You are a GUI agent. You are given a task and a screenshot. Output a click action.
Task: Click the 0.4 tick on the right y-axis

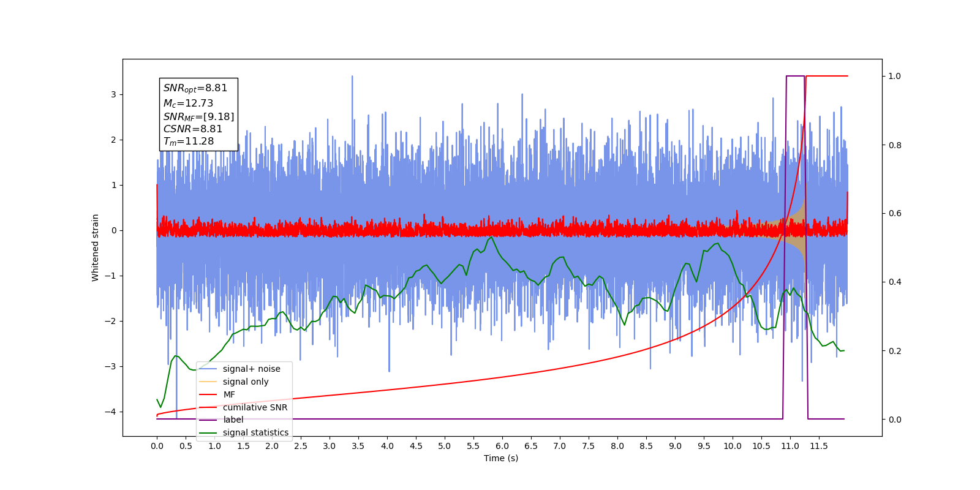pyautogui.click(x=895, y=282)
